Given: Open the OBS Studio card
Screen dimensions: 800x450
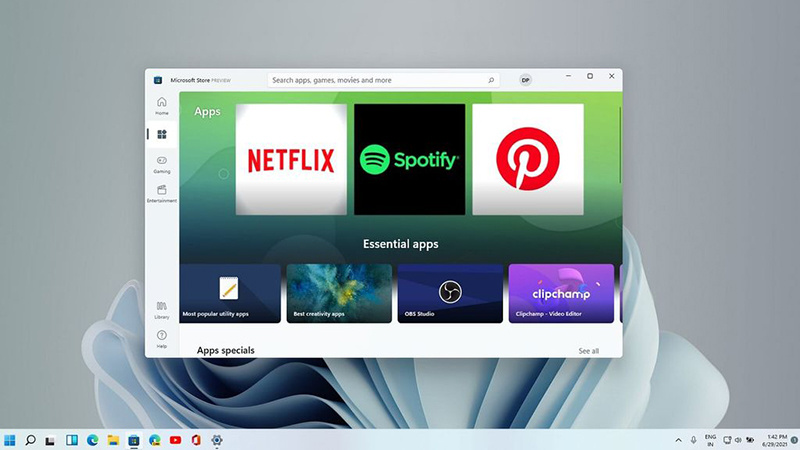Looking at the screenshot, I should pyautogui.click(x=450, y=293).
